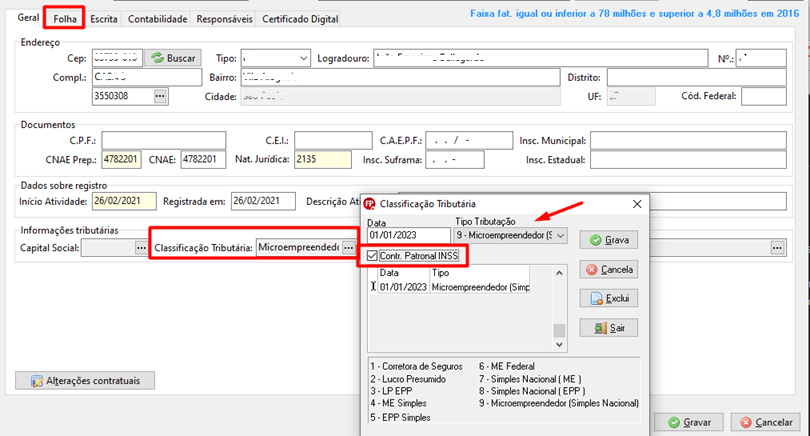The image size is (810, 436).
Task: Switch to the Geral tab
Action: [28, 18]
